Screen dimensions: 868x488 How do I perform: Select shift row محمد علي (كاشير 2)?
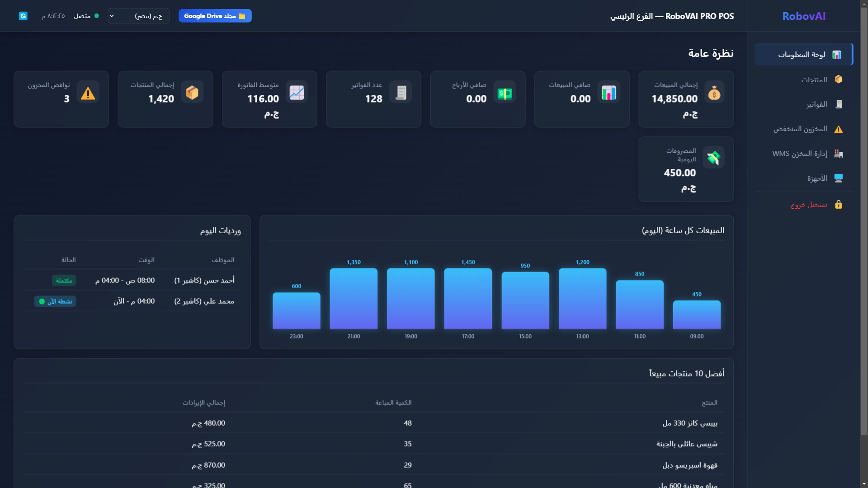[132, 301]
